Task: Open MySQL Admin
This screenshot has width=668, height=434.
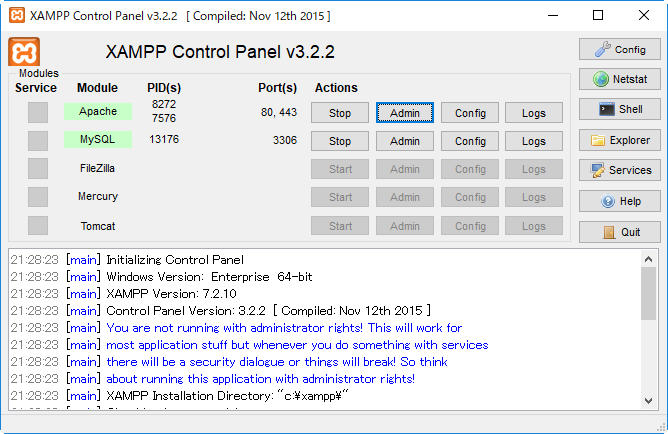Action: [405, 141]
